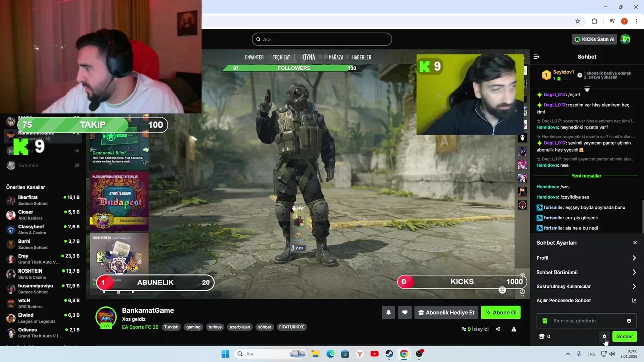Click the KICKs Satın Al button

[595, 39]
